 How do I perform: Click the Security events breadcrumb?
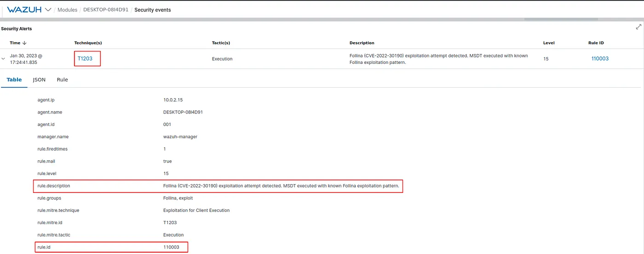pos(152,10)
